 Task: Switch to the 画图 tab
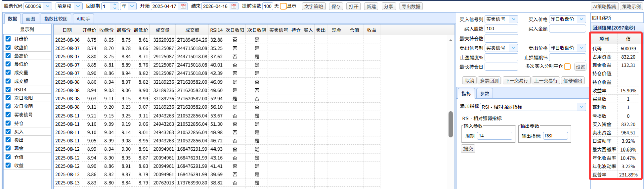[30, 18]
